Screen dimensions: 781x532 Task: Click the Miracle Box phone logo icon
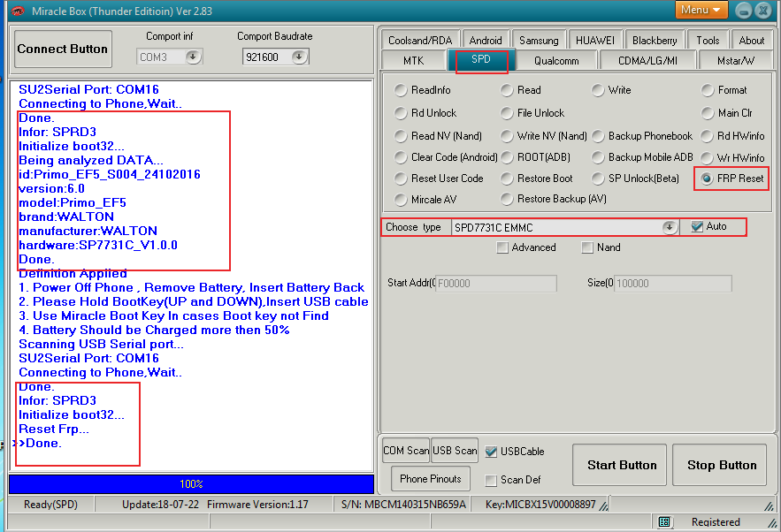click(x=18, y=11)
